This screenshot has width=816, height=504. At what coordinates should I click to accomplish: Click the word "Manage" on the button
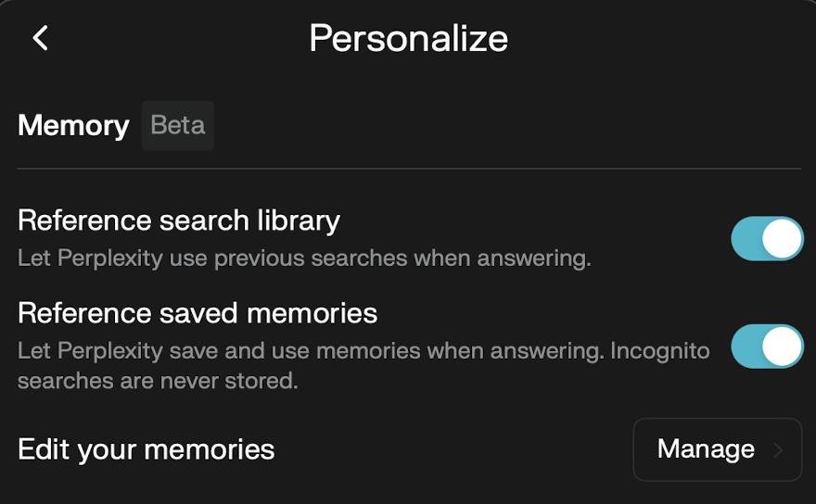(706, 449)
